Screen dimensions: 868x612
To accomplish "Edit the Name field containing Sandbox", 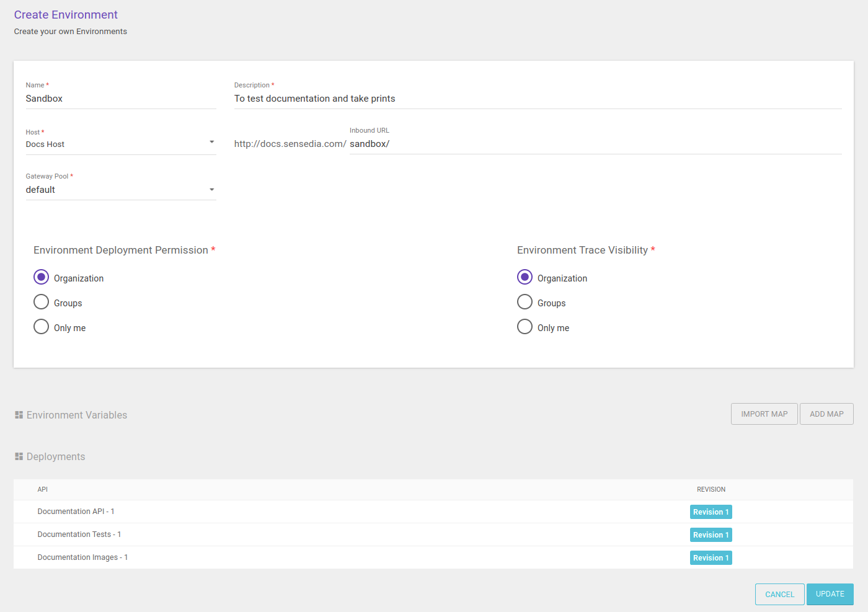I will tap(120, 99).
